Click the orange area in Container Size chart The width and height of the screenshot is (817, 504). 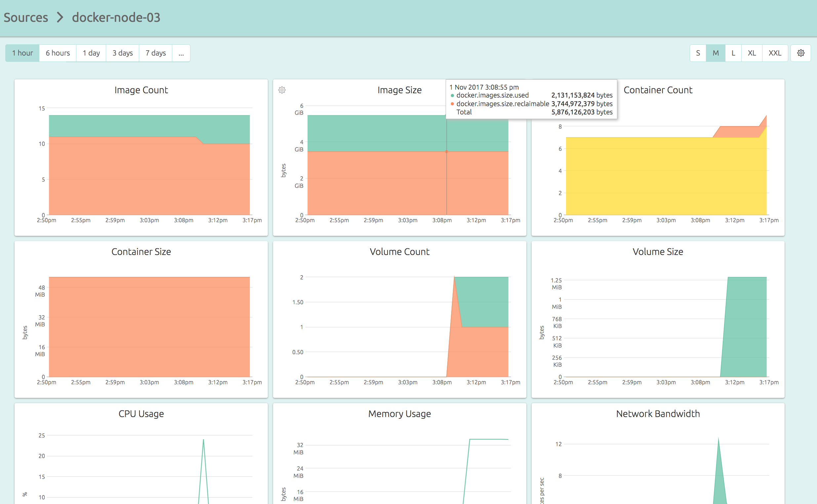(149, 327)
